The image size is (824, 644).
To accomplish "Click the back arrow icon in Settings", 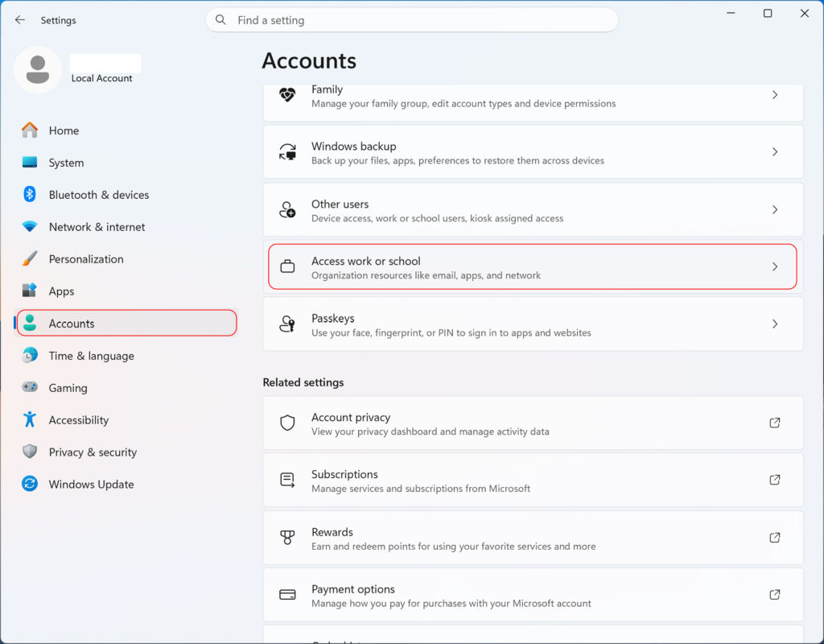I will coord(20,20).
